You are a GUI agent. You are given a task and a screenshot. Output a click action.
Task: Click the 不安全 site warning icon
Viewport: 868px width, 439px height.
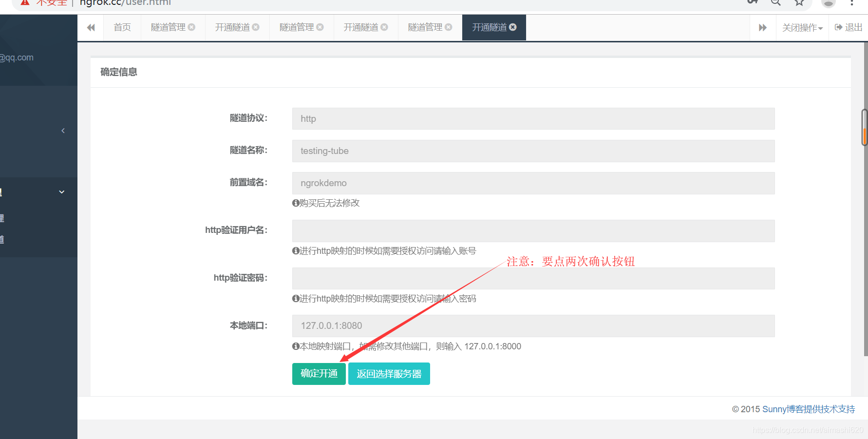click(x=25, y=2)
